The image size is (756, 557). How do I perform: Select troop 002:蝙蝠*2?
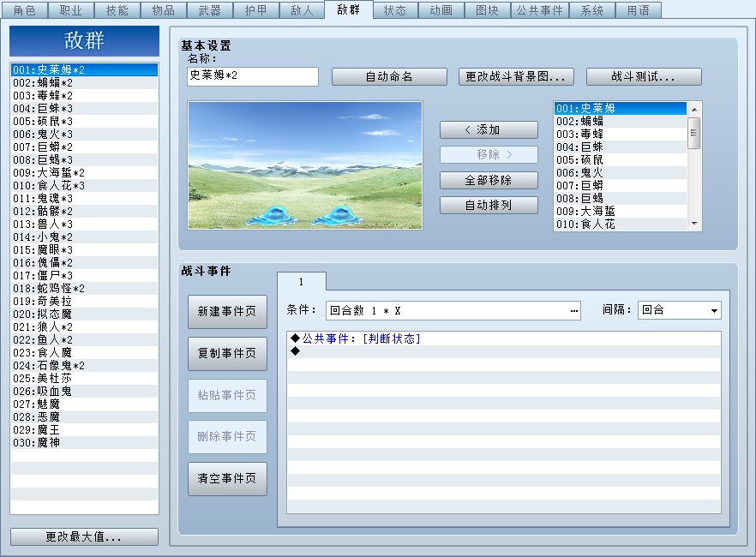pos(84,83)
